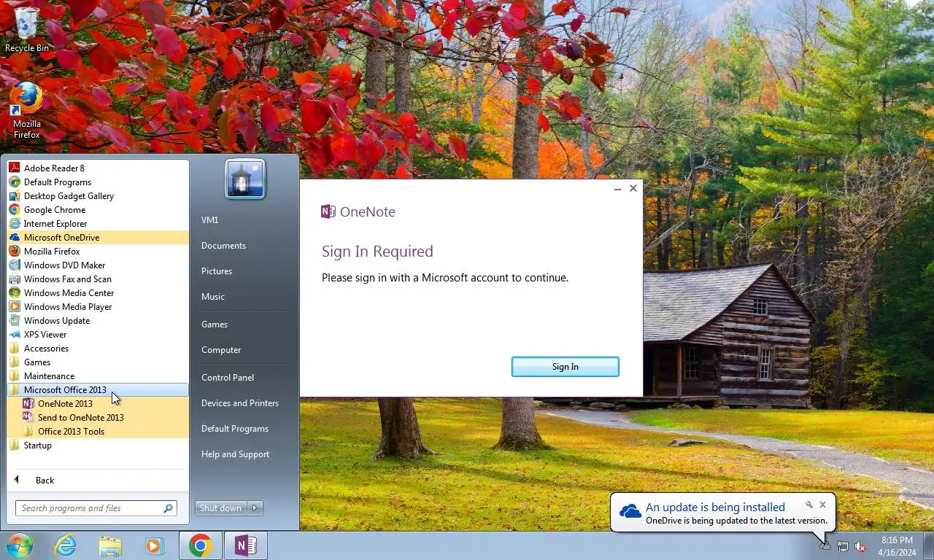Open Send to OneNote 2013
This screenshot has height=560, width=934.
coord(98,417)
